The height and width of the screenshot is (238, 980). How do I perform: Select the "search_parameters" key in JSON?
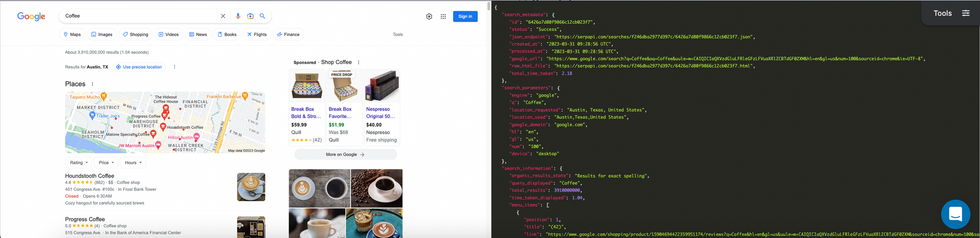(527, 88)
